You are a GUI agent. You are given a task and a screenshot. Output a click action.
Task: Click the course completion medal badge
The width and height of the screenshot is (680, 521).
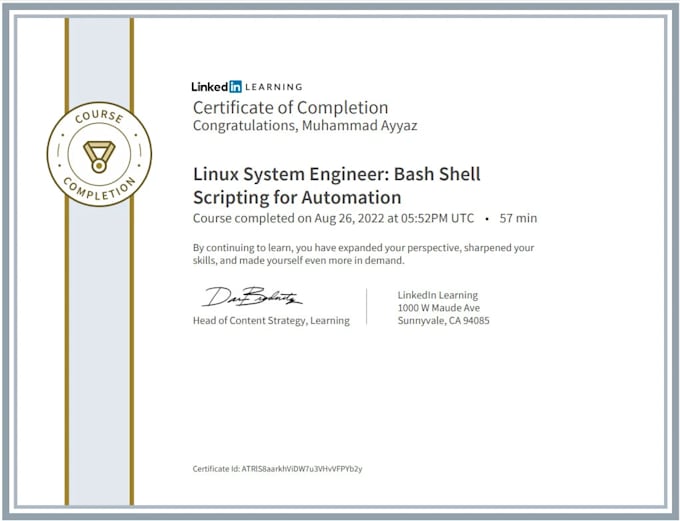pos(99,154)
